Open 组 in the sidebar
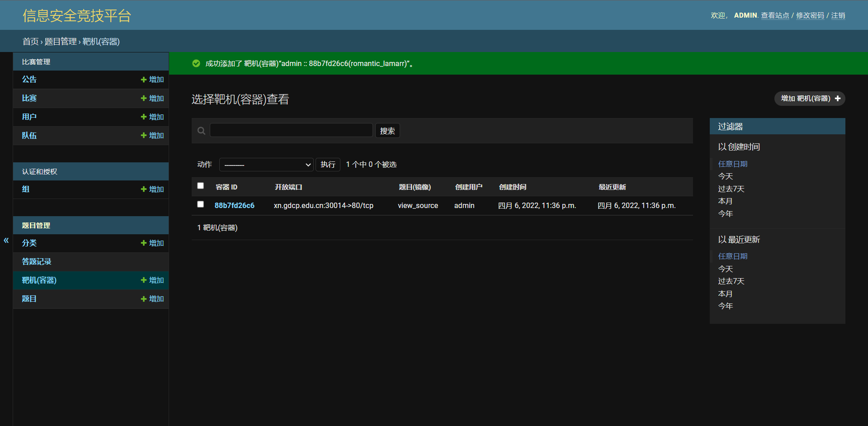The height and width of the screenshot is (426, 868). [26, 189]
